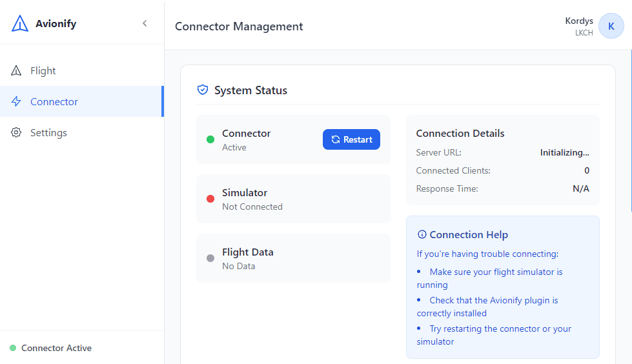Open the Flight menu item
This screenshot has width=632, height=364.
click(x=43, y=71)
